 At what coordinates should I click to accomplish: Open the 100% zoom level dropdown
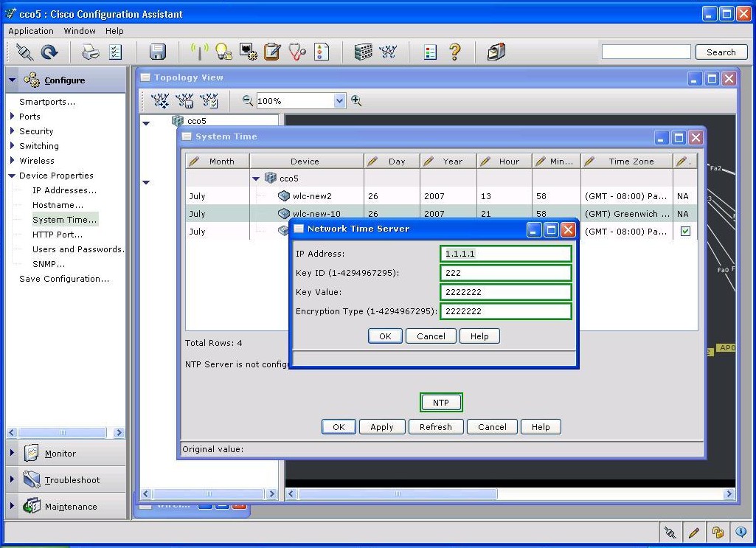coord(339,101)
